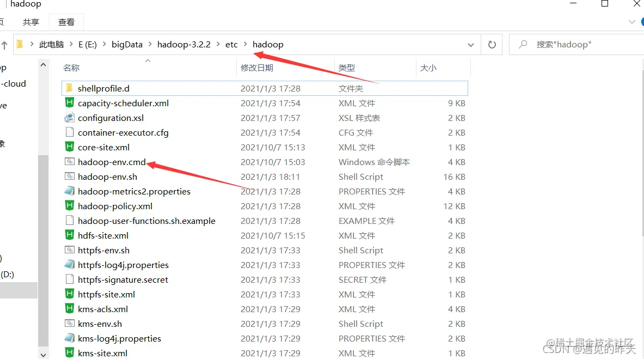Select the file name hadoop-env.cmd
This screenshot has height=359, width=644.
[x=112, y=162]
